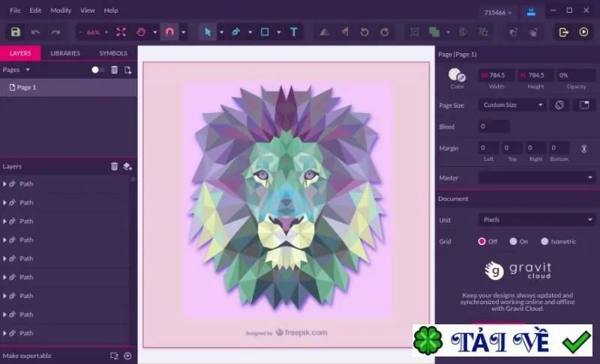
Task: Click the Undo arrow icon
Action: click(x=35, y=32)
